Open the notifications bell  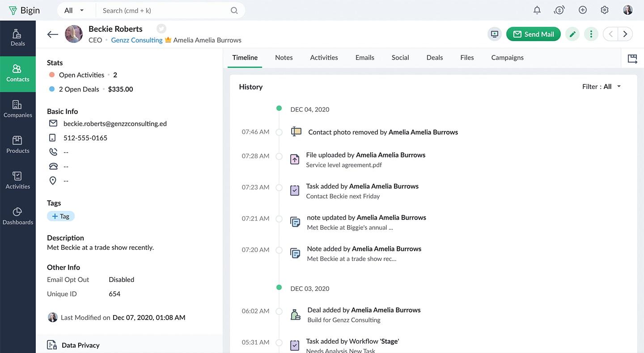pos(537,10)
